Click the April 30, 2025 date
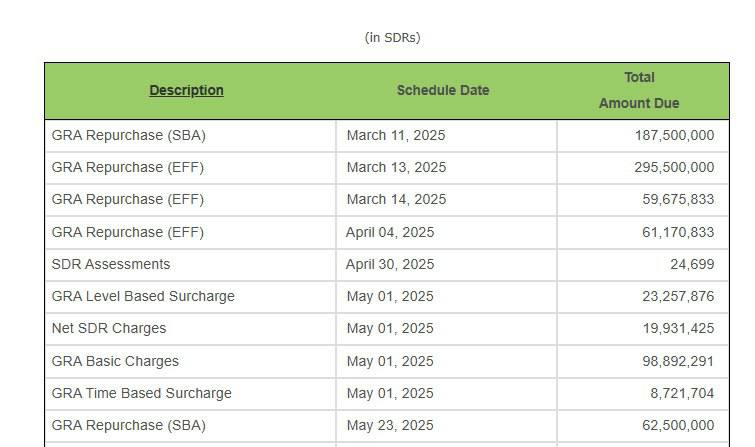This screenshot has width=755, height=447. [390, 264]
